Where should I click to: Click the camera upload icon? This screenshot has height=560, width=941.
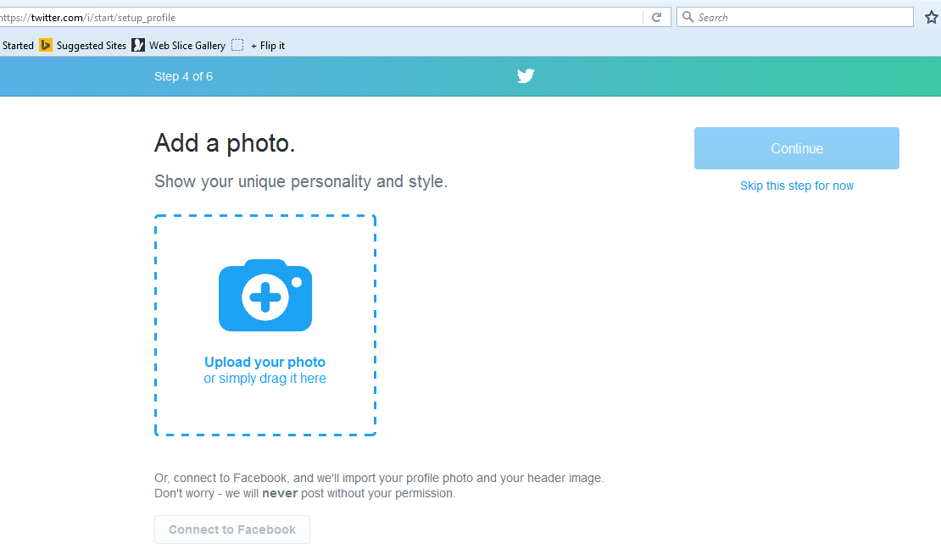[x=265, y=295]
